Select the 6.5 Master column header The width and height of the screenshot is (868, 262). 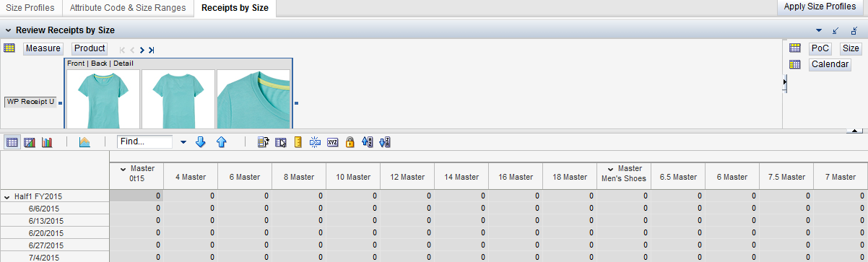point(678,177)
